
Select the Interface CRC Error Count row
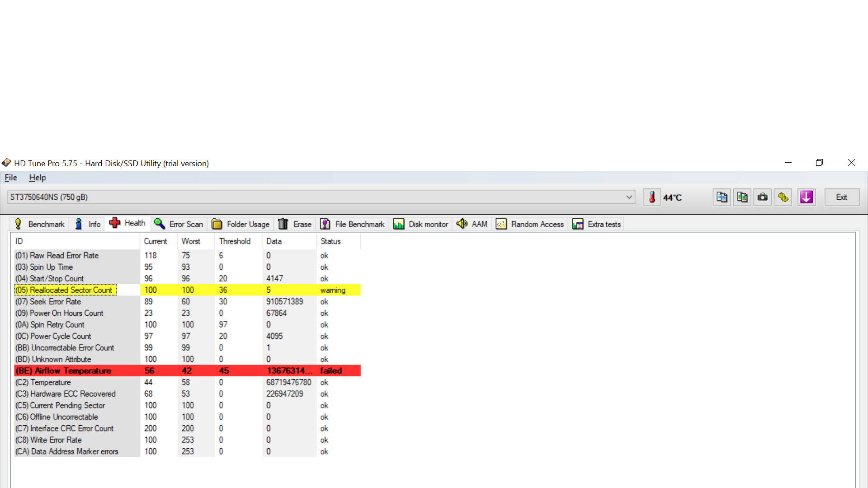point(187,428)
